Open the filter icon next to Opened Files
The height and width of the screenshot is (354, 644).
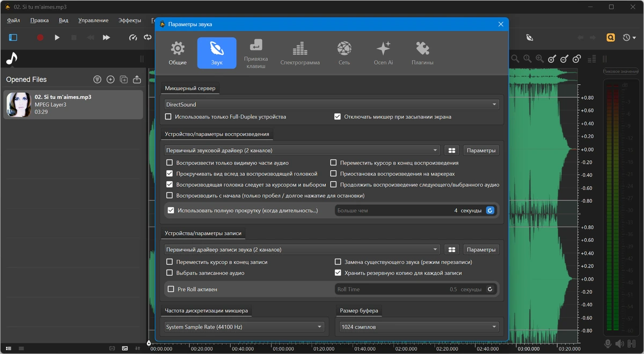[97, 79]
